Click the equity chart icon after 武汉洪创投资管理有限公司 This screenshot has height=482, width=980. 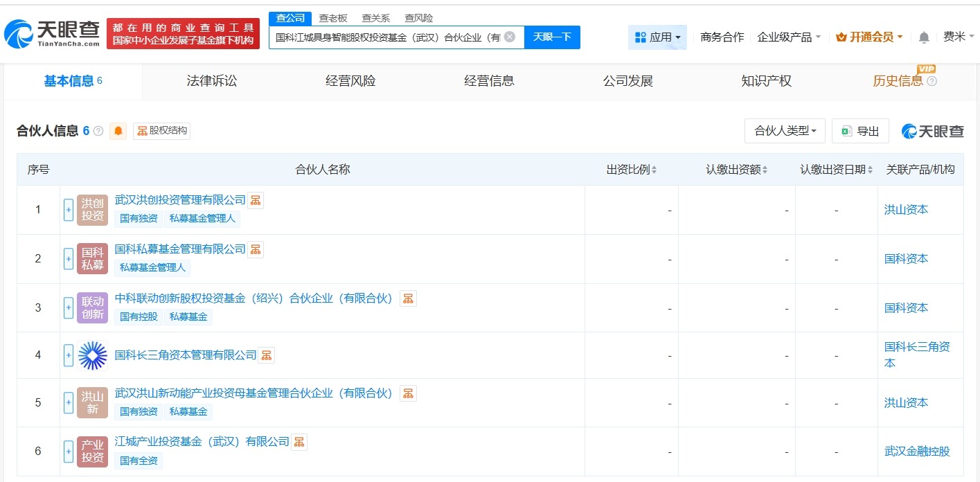point(255,199)
